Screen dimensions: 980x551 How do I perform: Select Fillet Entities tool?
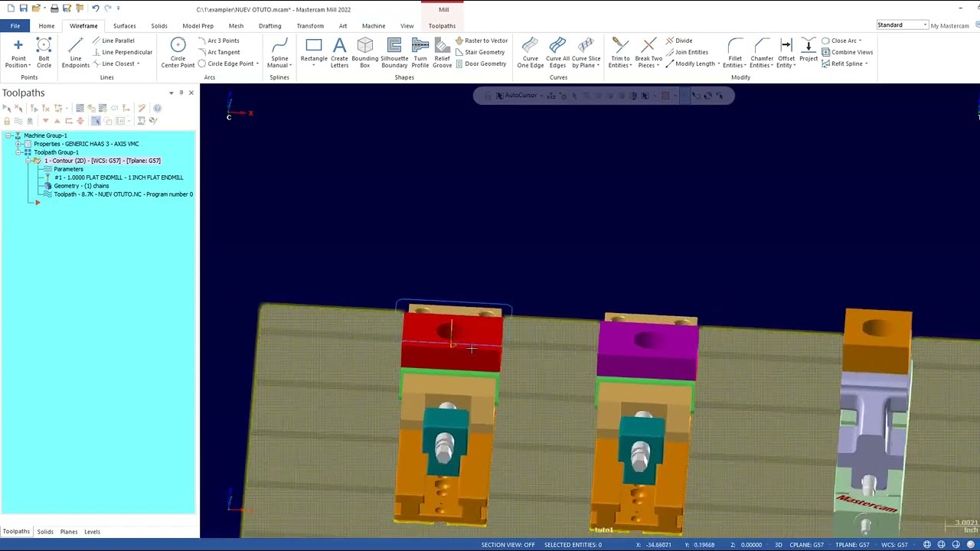[735, 53]
